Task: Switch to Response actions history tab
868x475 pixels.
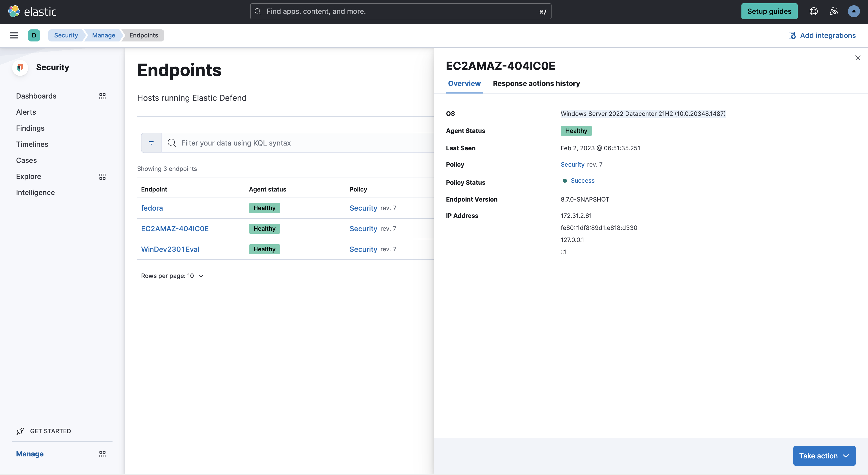Action: [x=536, y=84]
